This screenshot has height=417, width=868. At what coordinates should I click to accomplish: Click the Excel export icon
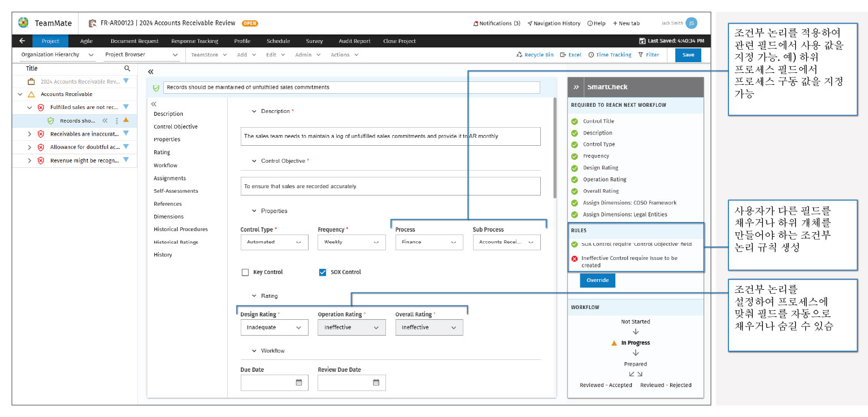(x=563, y=55)
